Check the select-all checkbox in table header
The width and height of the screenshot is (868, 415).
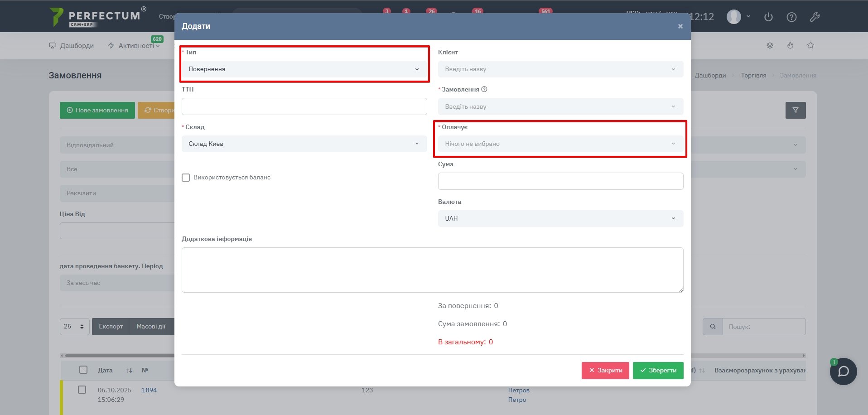[x=83, y=370]
